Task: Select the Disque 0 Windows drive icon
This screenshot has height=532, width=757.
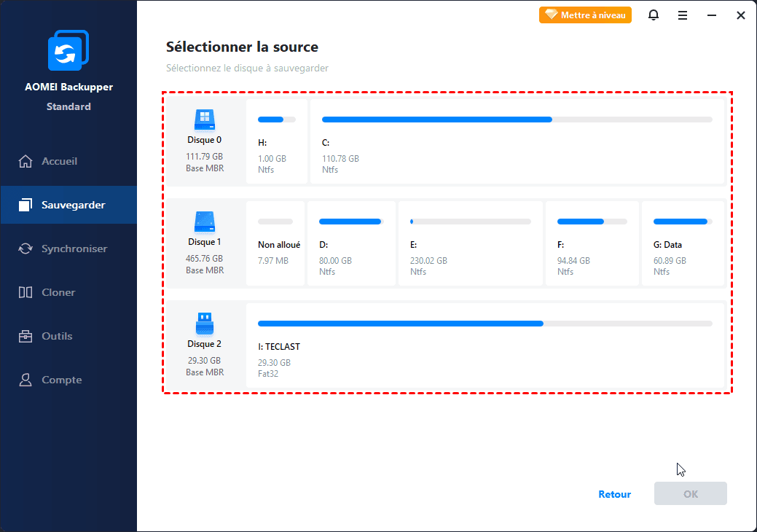Action: [205, 120]
